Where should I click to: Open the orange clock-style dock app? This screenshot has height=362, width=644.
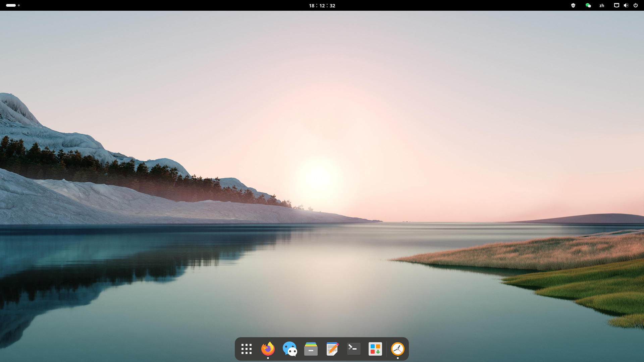coord(398,349)
